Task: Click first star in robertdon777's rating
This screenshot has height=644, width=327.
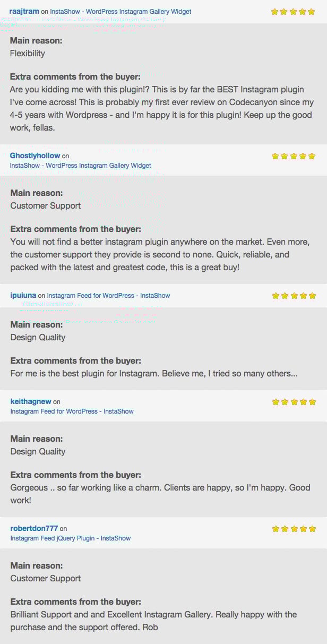Action: tap(275, 529)
